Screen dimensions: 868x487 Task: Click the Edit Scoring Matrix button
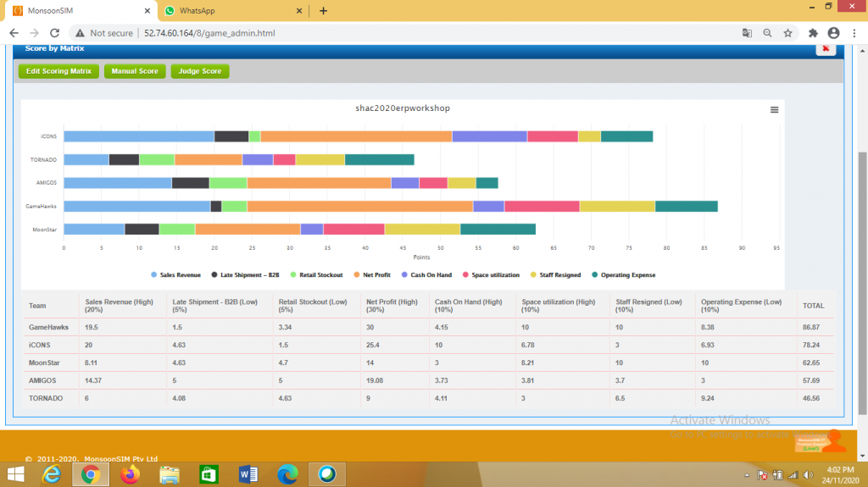(58, 71)
